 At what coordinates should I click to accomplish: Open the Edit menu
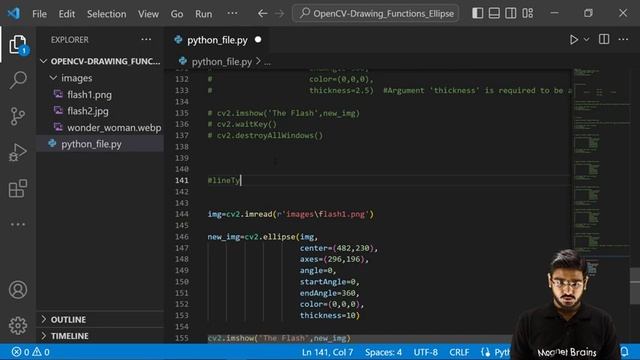tap(67, 14)
